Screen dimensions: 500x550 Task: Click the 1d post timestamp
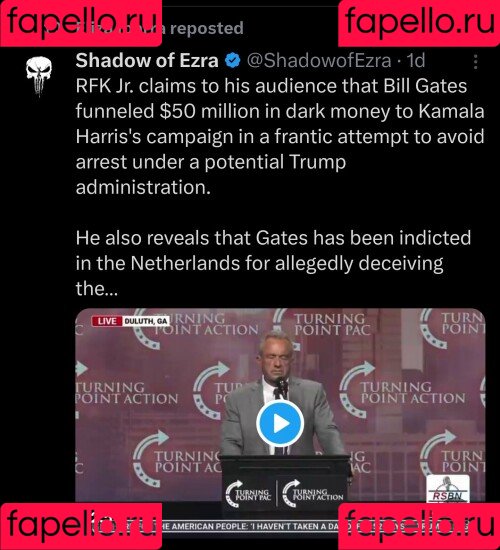(x=416, y=61)
